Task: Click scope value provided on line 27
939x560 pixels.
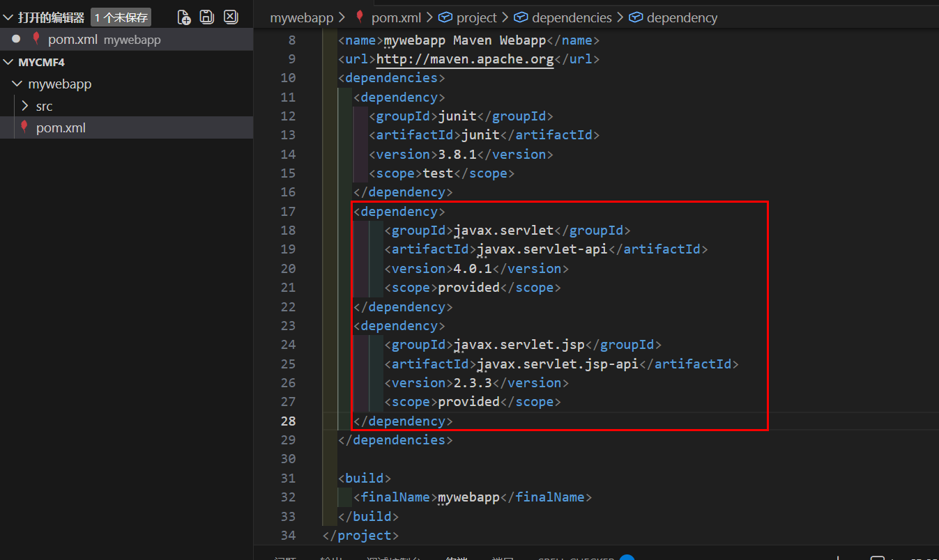Action: click(468, 401)
